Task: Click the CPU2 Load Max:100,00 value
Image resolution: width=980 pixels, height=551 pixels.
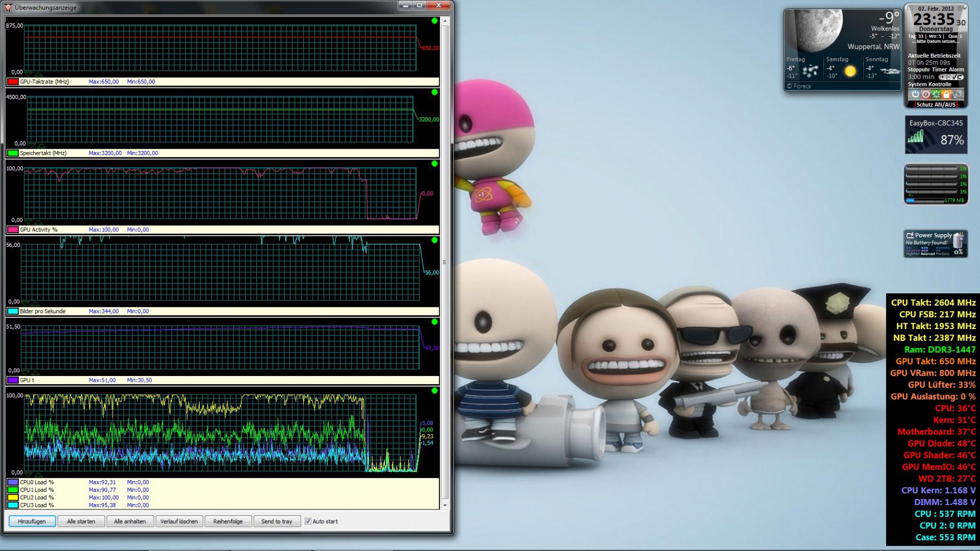Action: point(104,497)
